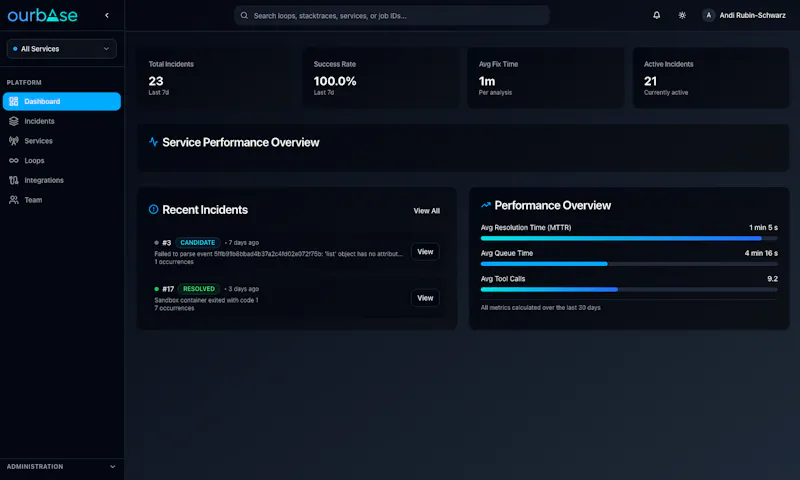
Task: Click View All recent incidents
Action: coord(427,211)
